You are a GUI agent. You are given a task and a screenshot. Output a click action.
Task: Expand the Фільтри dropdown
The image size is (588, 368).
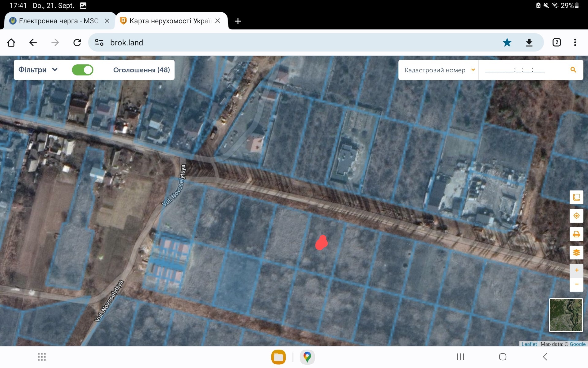pyautogui.click(x=38, y=70)
